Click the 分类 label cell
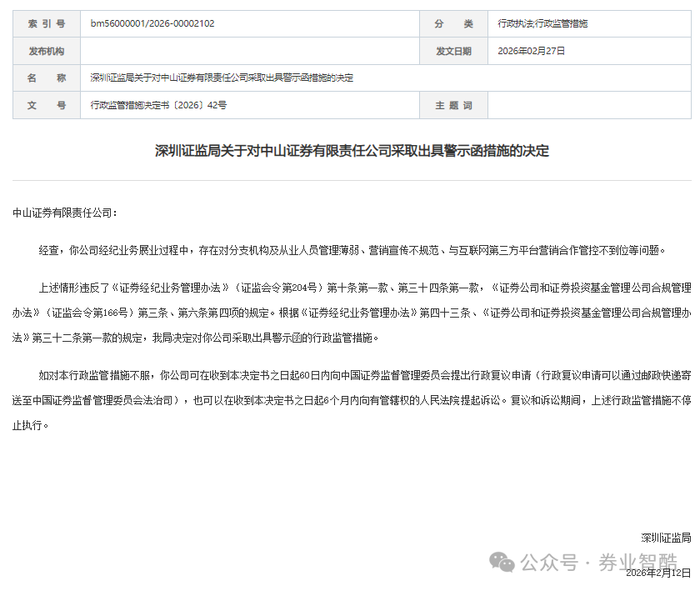The image size is (700, 591). (453, 23)
